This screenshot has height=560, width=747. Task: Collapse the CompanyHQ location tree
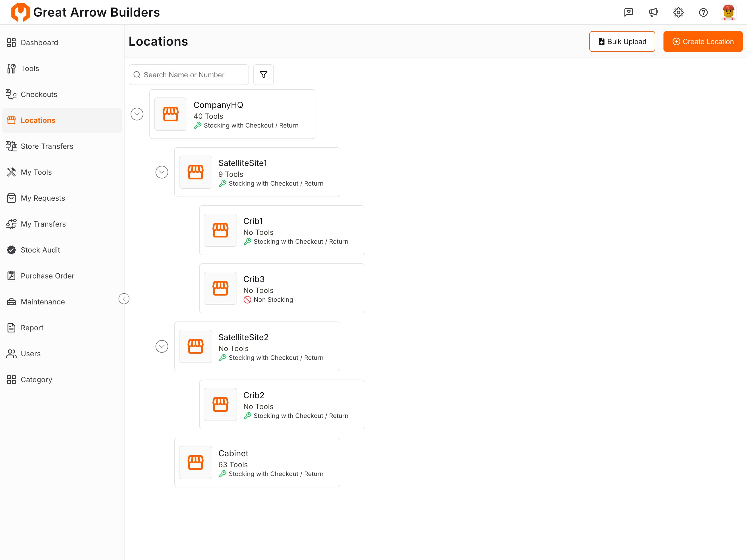137,114
